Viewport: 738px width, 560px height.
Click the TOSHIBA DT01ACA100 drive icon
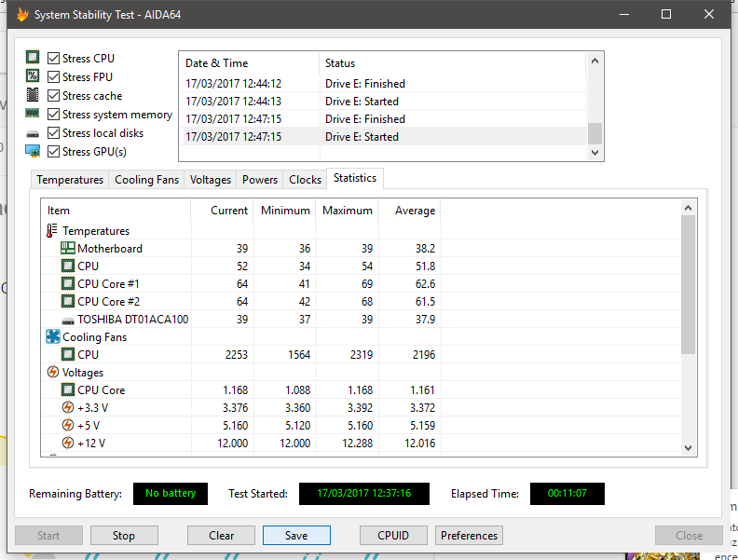click(68, 321)
